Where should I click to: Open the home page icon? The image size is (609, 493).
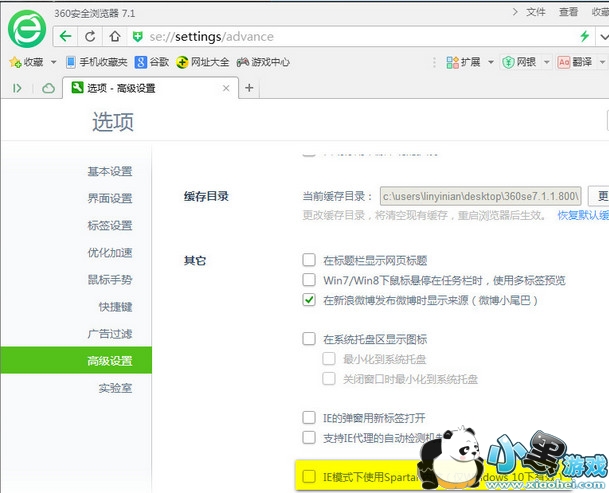click(115, 37)
